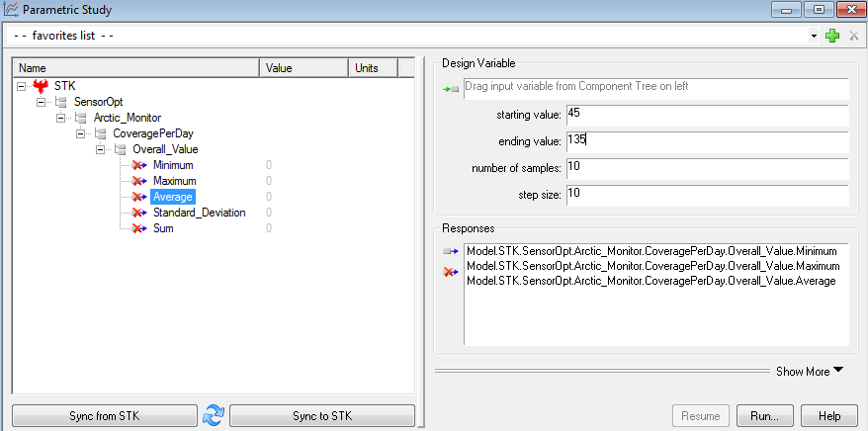Collapse the CoveragePerDay node
The width and height of the screenshot is (868, 431).
click(81, 134)
